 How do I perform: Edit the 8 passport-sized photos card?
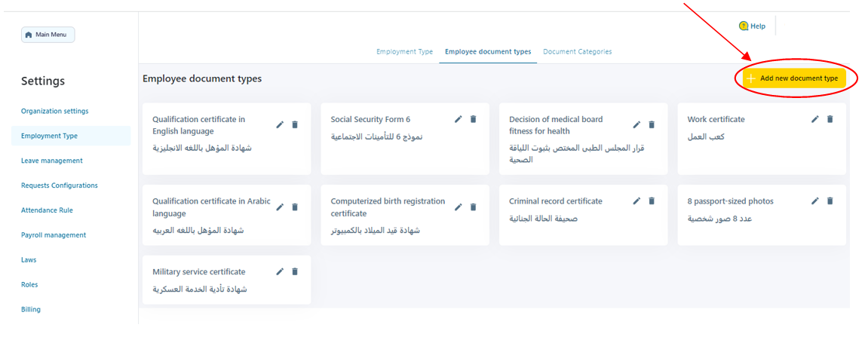click(815, 201)
